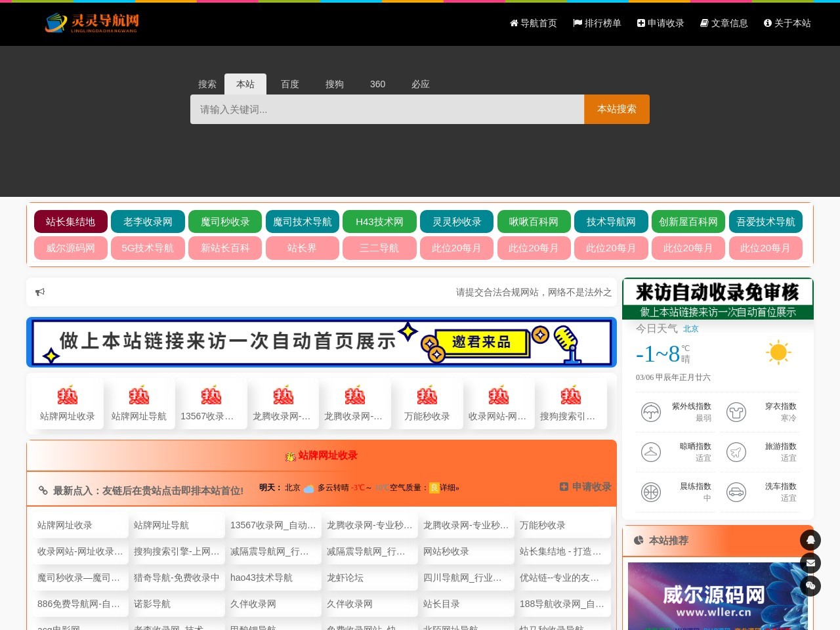Expand the air quality 详细» details

[x=448, y=488]
